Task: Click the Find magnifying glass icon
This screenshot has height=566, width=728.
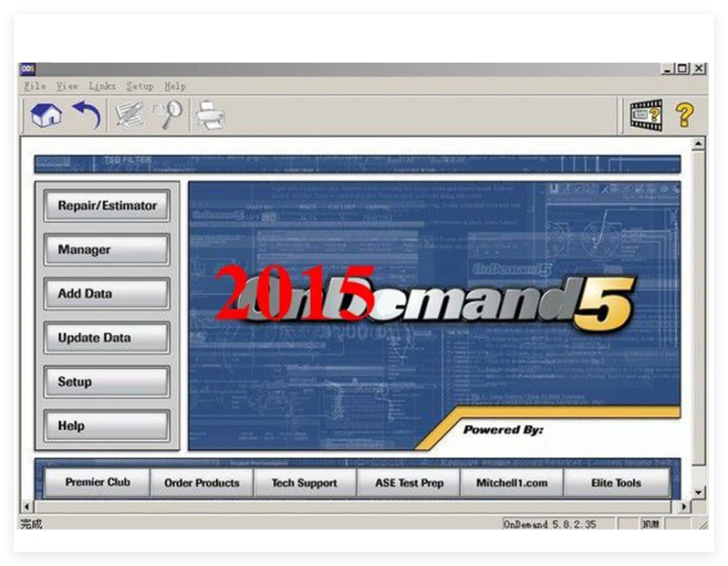Action: [x=168, y=115]
